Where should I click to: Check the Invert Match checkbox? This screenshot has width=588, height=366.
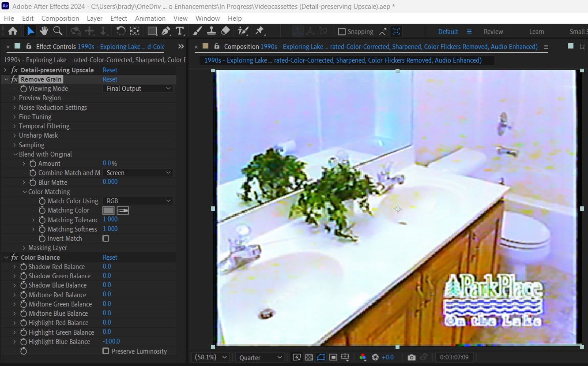click(106, 239)
